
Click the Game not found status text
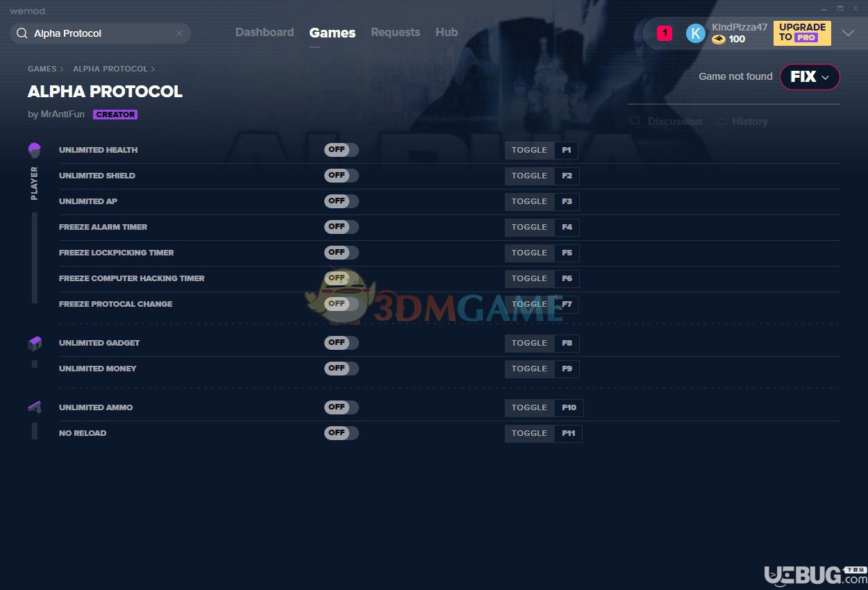pos(735,76)
